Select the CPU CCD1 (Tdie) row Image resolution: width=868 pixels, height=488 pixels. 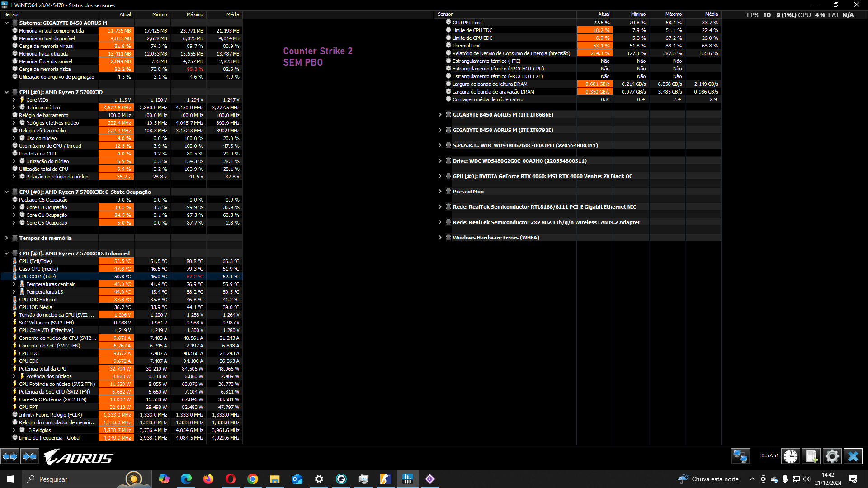(x=122, y=277)
